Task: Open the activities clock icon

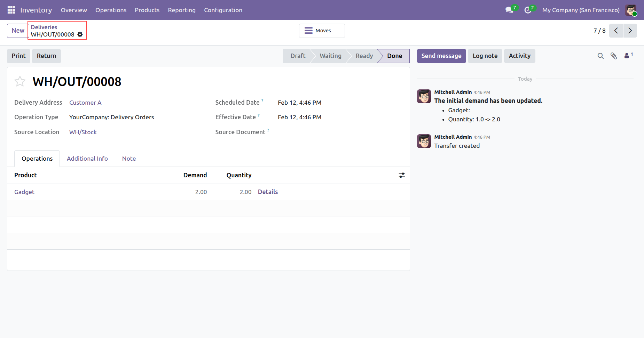Action: (528, 10)
